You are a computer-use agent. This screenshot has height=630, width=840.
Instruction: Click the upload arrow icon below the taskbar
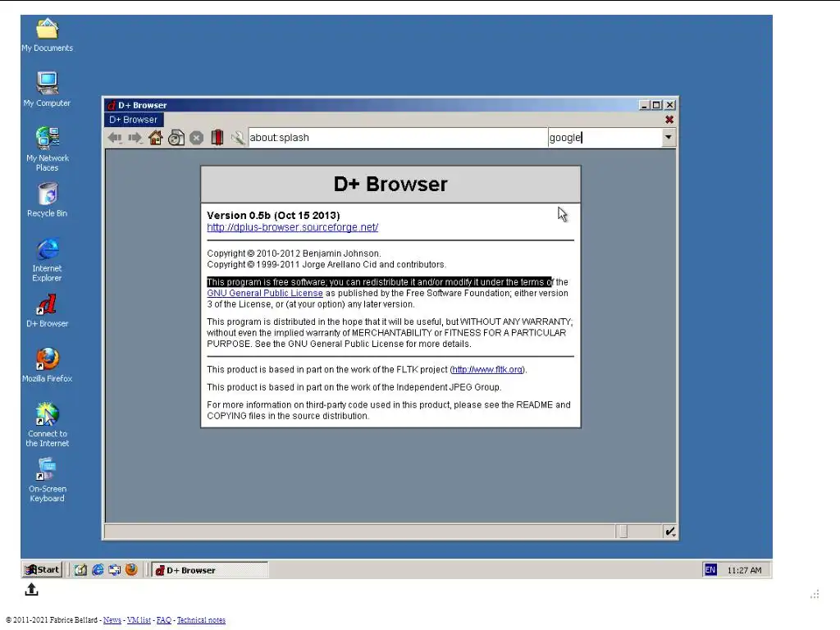(32, 589)
